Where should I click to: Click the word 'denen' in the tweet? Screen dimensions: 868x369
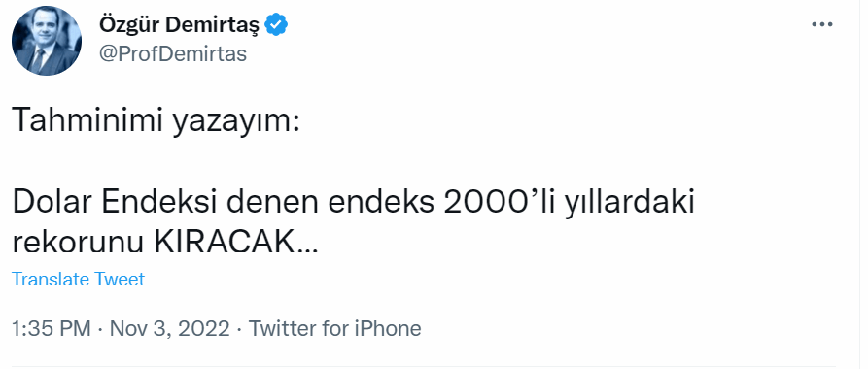click(x=278, y=204)
